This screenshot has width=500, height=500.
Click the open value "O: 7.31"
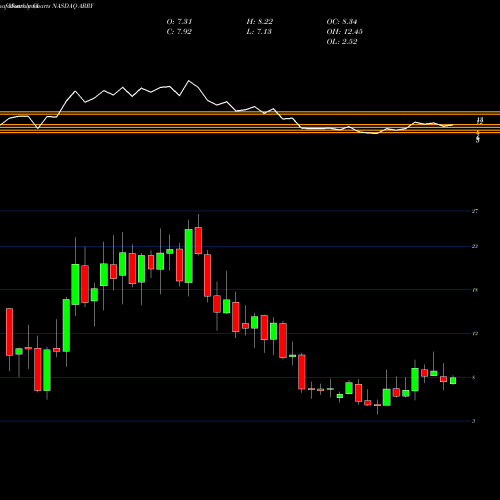coord(179,22)
